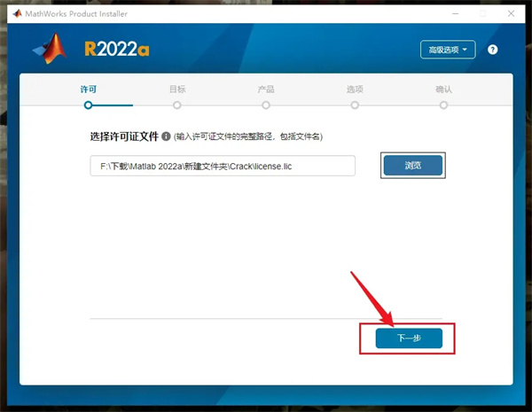
Task: Select the 选项 step tab
Action: click(355, 89)
